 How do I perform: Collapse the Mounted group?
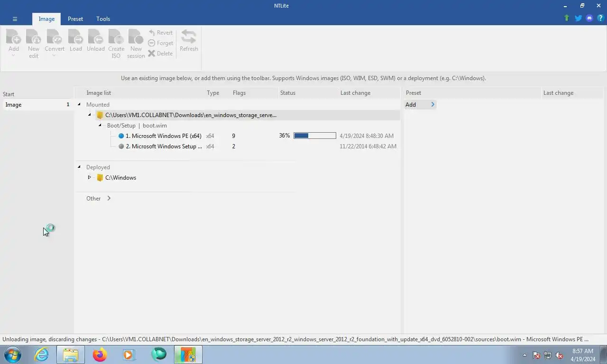point(79,104)
